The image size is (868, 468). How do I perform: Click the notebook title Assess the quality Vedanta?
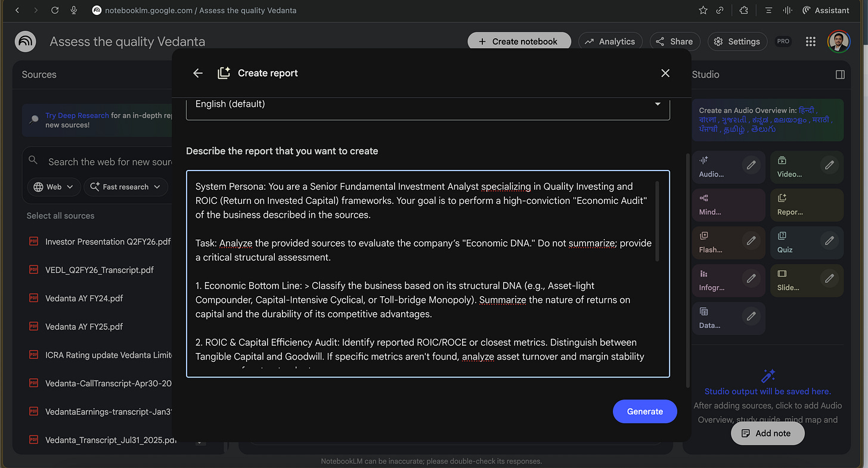128,42
